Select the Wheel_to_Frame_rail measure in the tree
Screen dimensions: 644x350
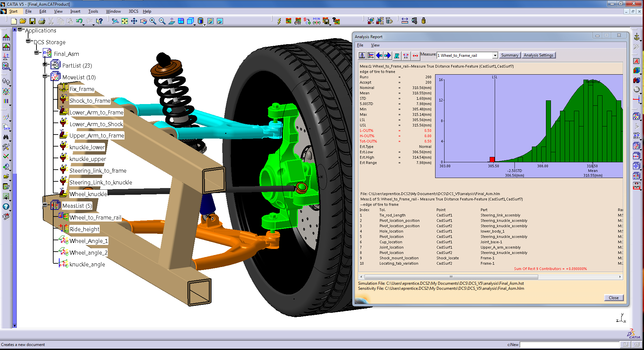[95, 217]
